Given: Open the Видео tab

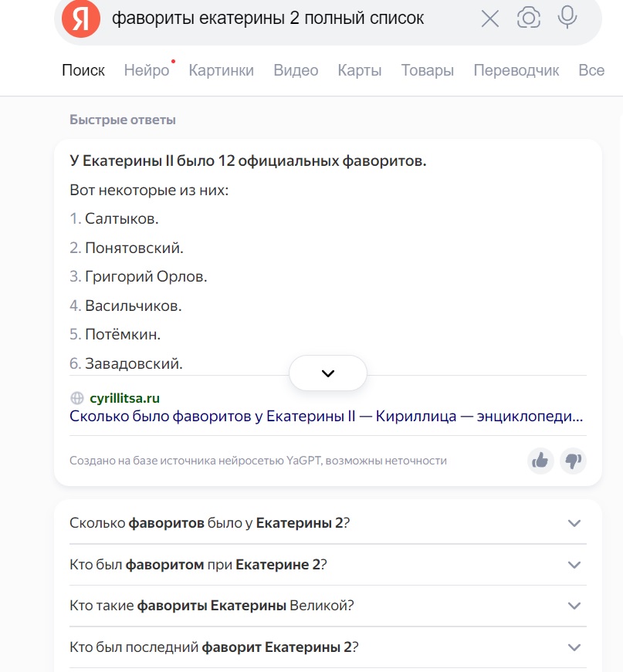Looking at the screenshot, I should coord(296,70).
